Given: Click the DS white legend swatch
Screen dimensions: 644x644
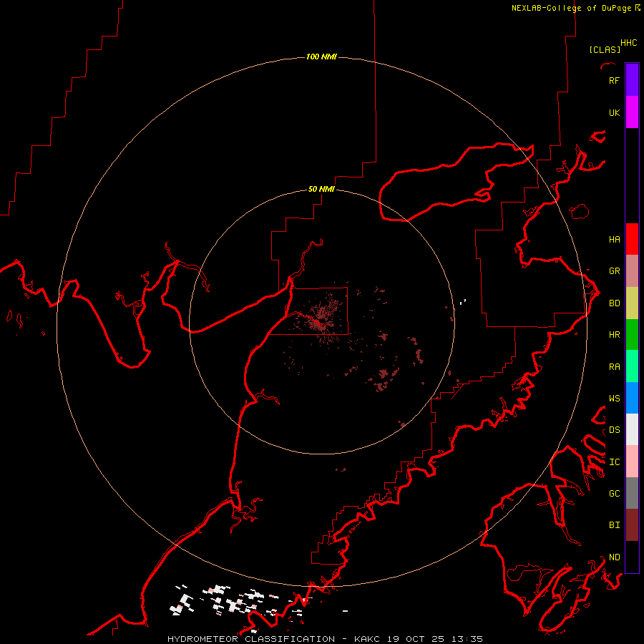Looking at the screenshot, I should coord(632,429).
